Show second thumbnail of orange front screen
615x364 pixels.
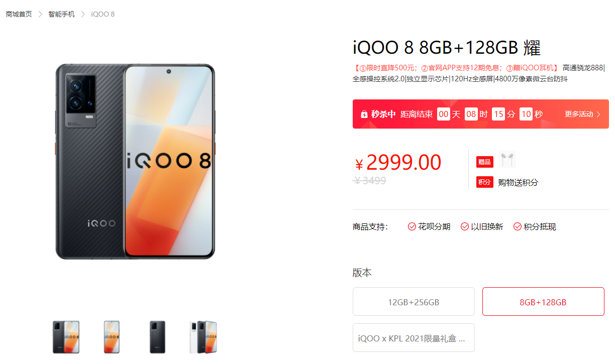[x=112, y=337]
